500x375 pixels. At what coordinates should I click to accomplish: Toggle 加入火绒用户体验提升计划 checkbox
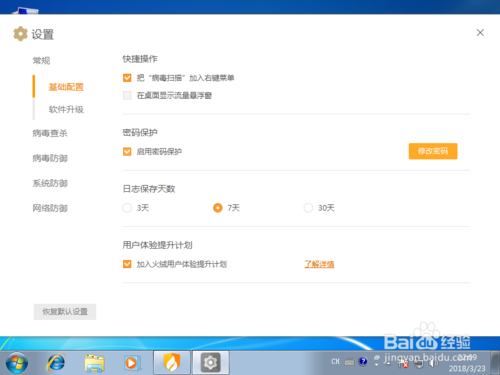(127, 264)
